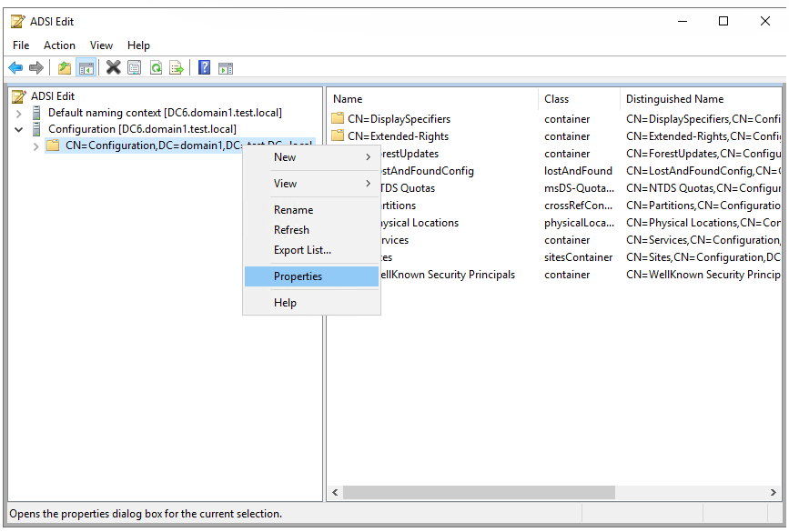Open the New submenu in the context menu
Screen dimensions: 789x532
tap(285, 156)
